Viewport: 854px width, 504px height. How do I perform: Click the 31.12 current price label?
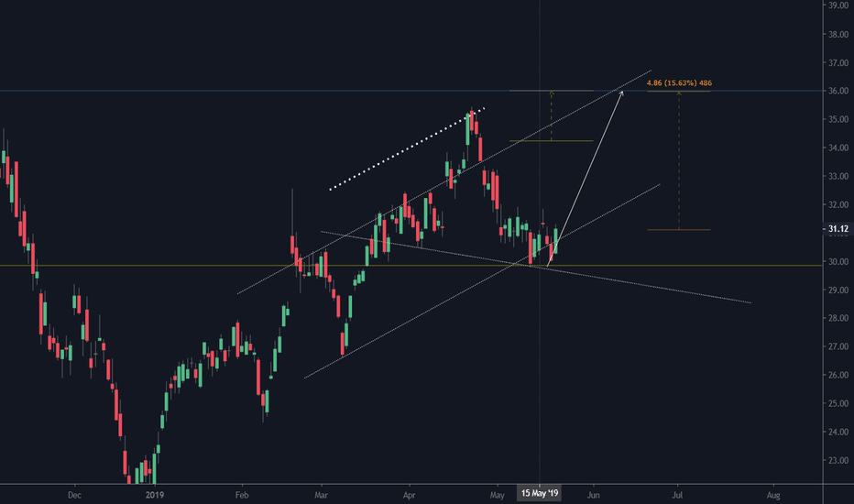pyautogui.click(x=838, y=229)
